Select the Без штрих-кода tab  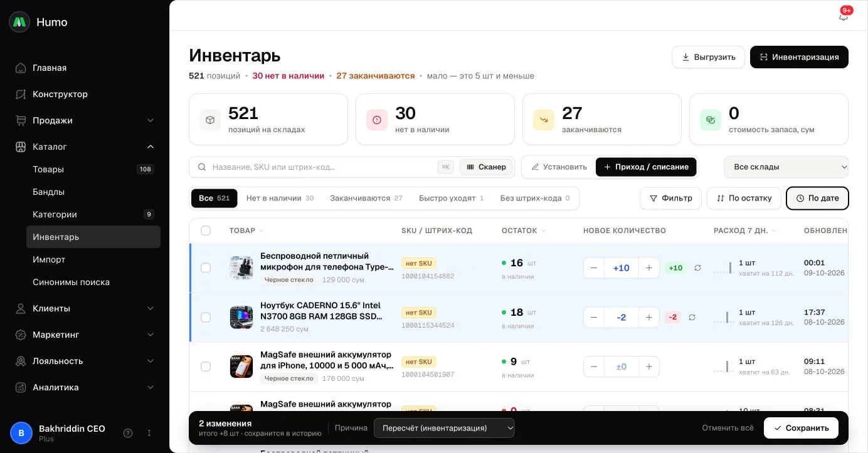point(535,198)
